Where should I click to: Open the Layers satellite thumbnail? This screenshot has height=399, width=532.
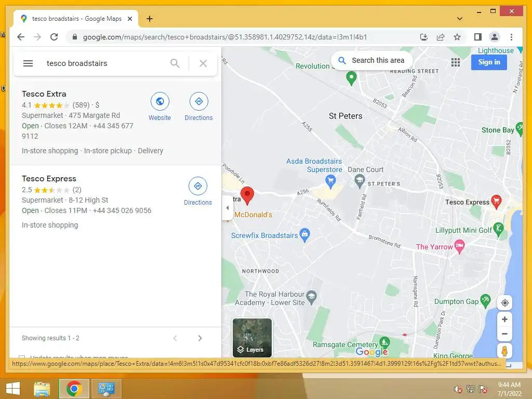pyautogui.click(x=252, y=338)
